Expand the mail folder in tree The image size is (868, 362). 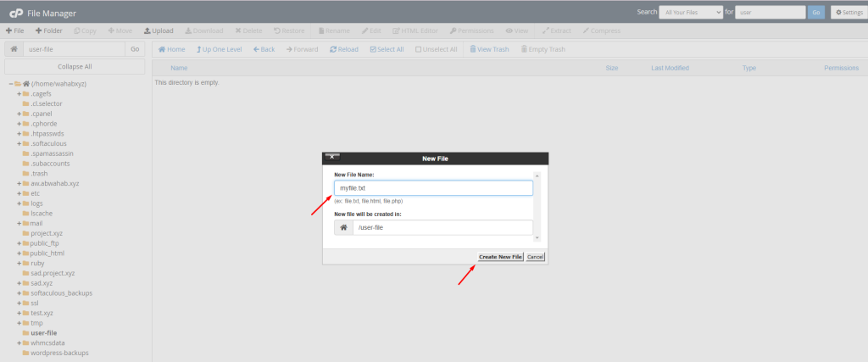tap(19, 223)
